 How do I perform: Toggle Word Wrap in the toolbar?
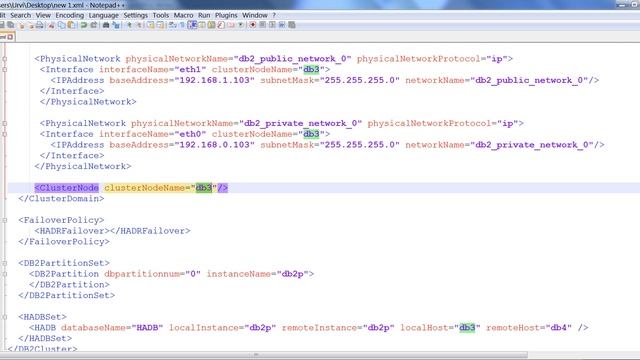point(172,25)
